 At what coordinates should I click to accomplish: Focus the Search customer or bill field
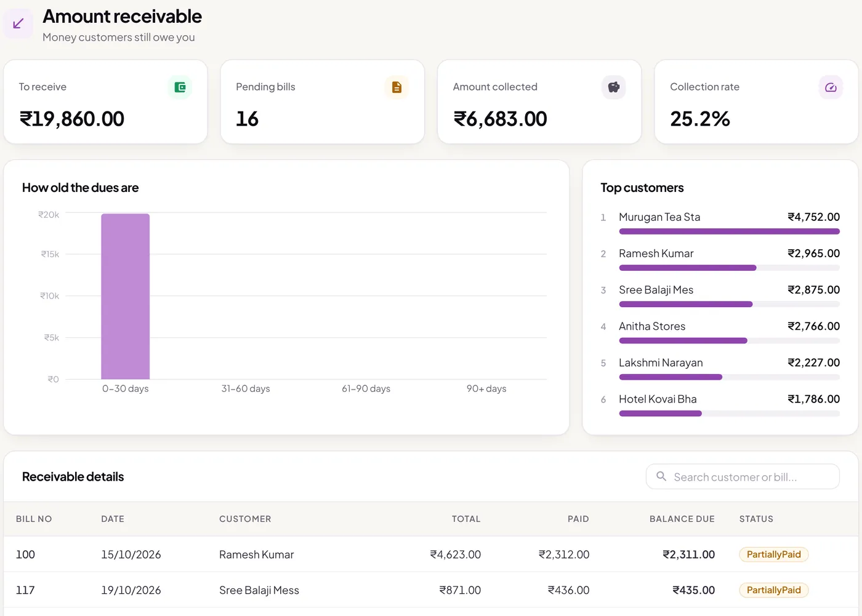point(743,476)
